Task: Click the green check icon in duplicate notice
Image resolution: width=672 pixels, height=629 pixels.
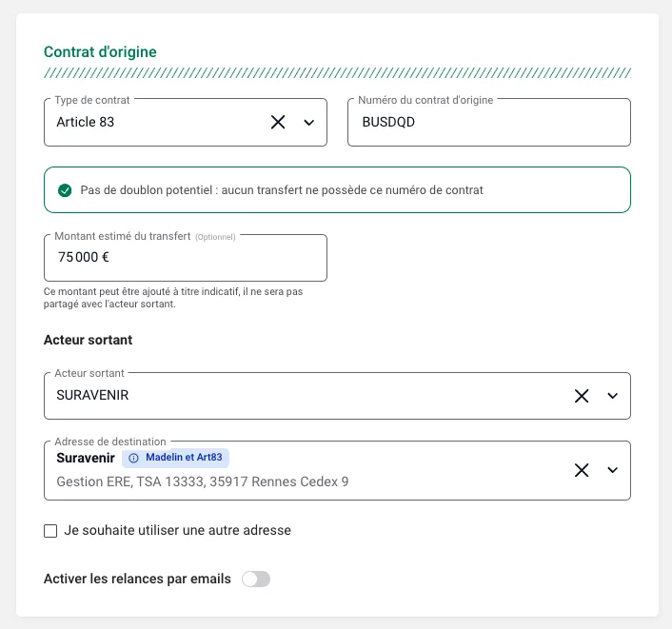Action: [65, 190]
